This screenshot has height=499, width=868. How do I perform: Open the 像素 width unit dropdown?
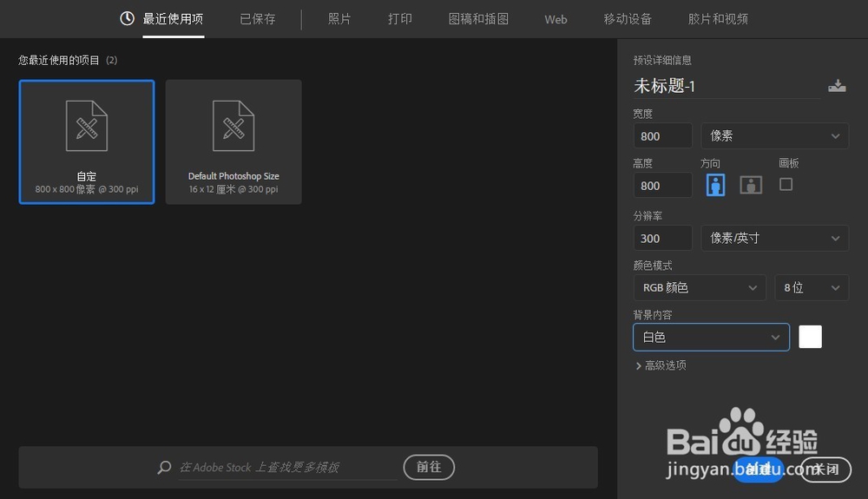[774, 136]
